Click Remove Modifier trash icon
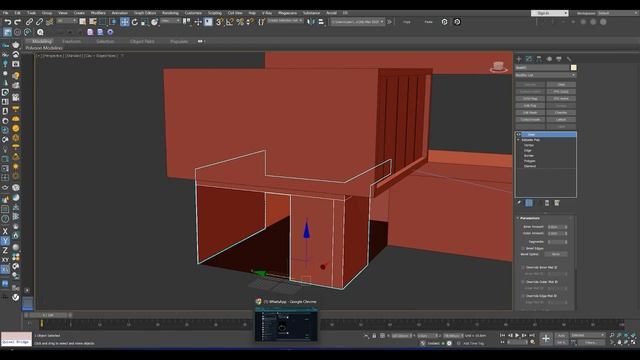 point(547,203)
